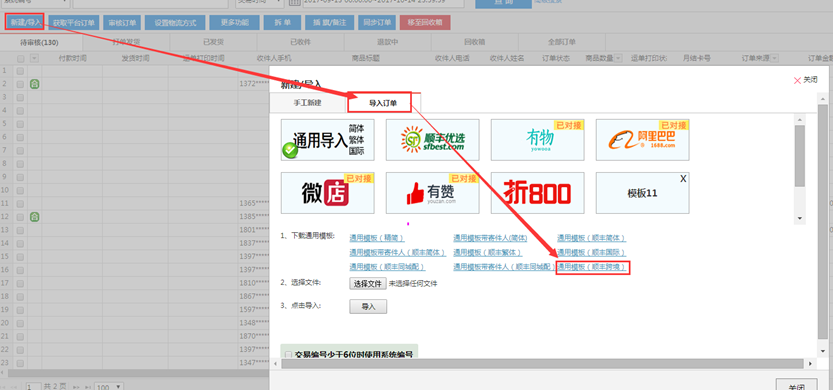Tick checkbox for order row 23
The width and height of the screenshot is (833, 390).
coord(20,363)
